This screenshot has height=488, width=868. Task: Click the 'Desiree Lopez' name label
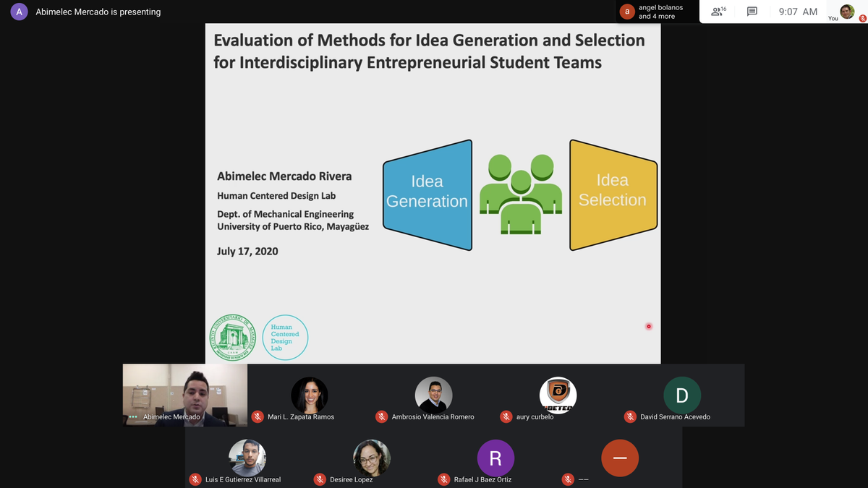(x=352, y=479)
